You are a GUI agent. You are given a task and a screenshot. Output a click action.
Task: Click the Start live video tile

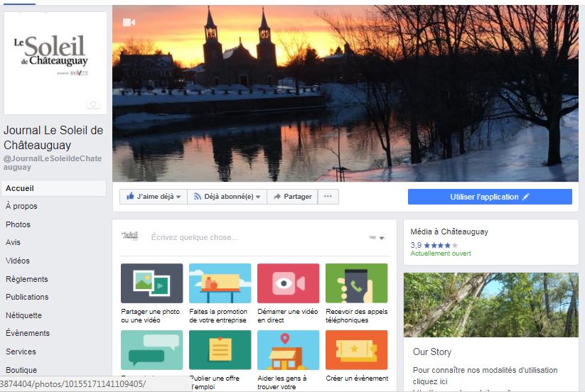pos(289,283)
